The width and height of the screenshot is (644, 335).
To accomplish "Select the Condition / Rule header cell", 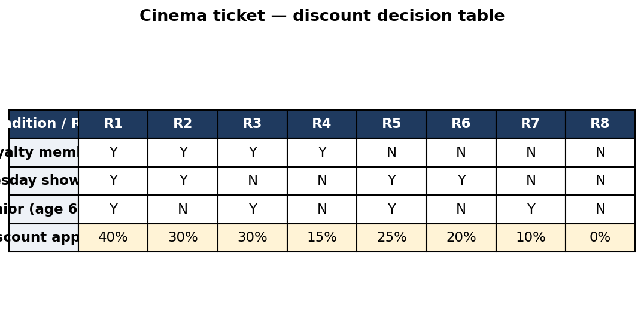I will [44, 124].
